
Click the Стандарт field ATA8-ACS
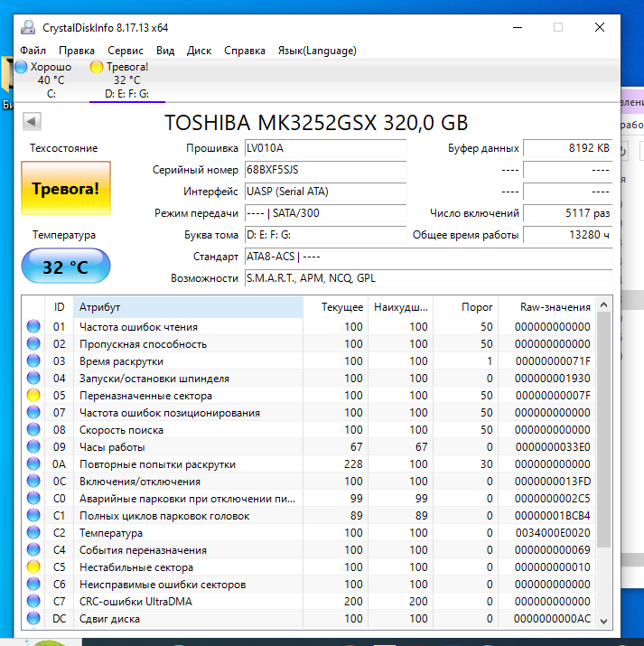click(428, 257)
